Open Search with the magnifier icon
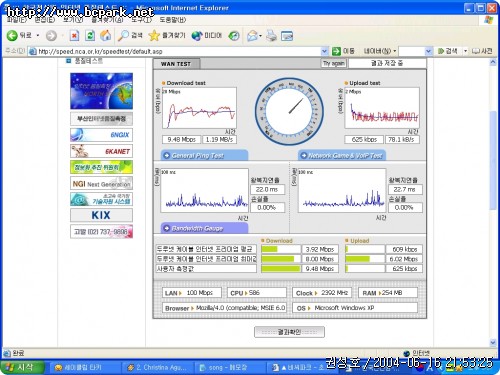This screenshot has width=500, height=375. point(130,35)
